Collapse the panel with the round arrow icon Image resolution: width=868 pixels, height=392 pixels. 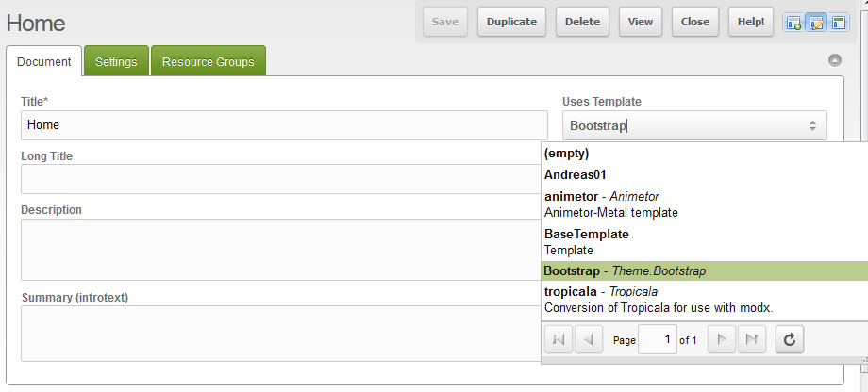(834, 61)
